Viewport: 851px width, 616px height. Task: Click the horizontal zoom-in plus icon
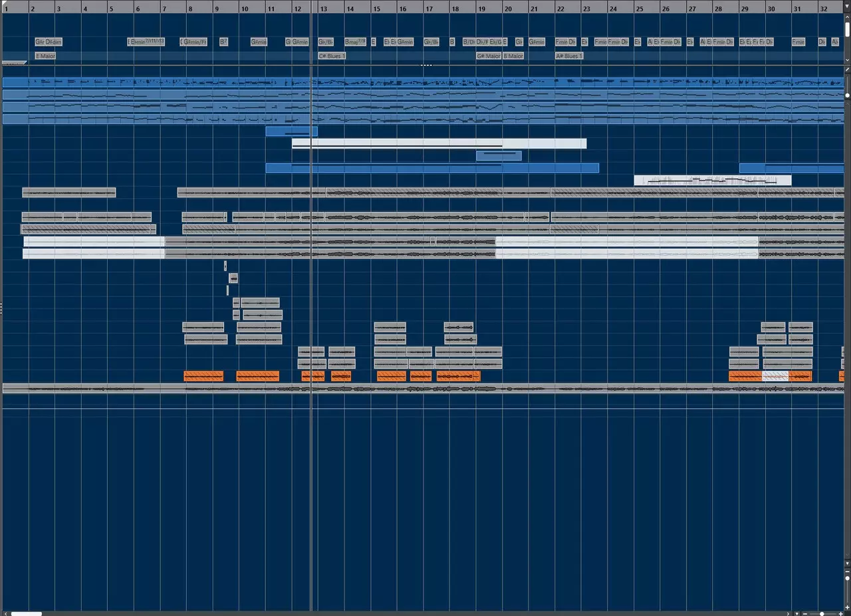[840, 614]
